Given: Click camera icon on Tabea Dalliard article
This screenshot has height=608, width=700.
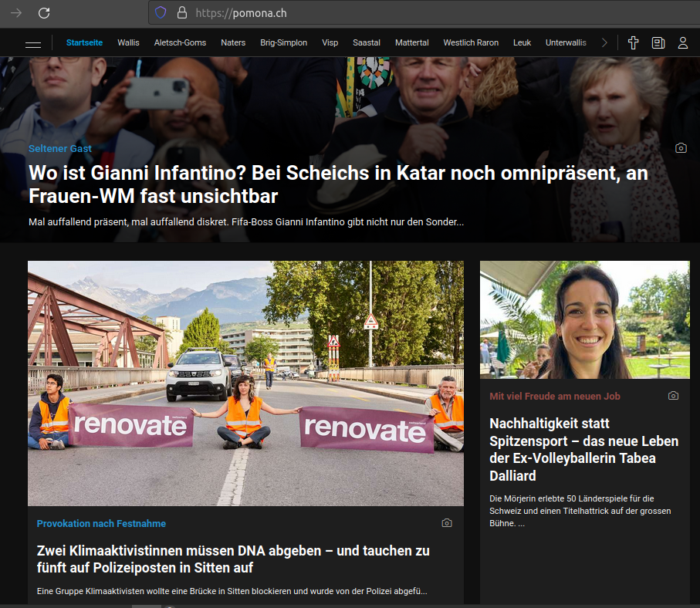Looking at the screenshot, I should tap(673, 396).
